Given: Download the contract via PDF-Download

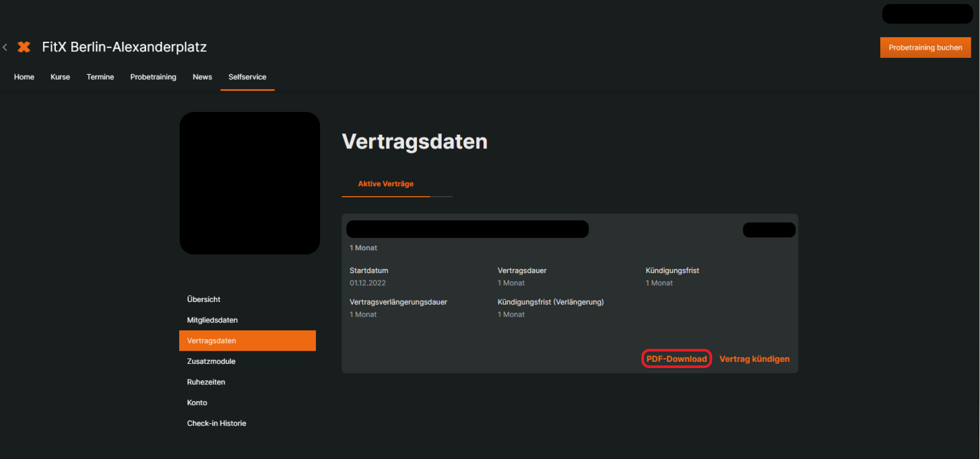Looking at the screenshot, I should click(676, 359).
